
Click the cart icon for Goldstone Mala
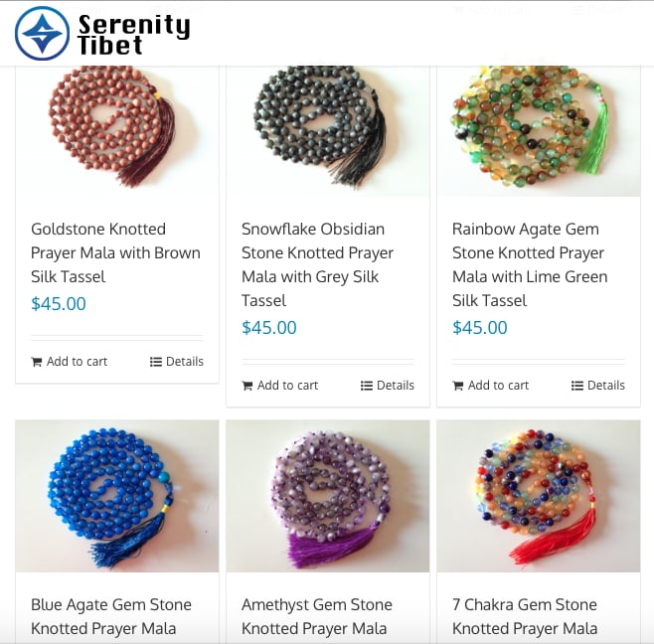pyautogui.click(x=37, y=362)
